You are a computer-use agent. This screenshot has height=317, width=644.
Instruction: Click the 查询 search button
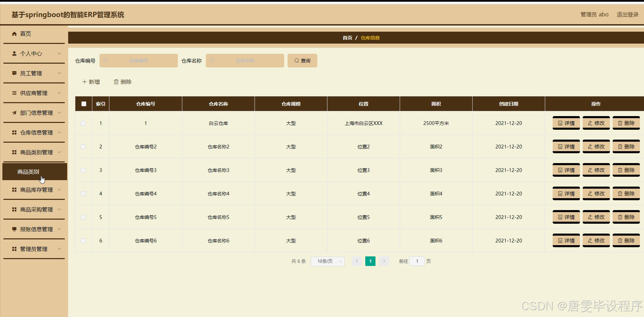302,61
